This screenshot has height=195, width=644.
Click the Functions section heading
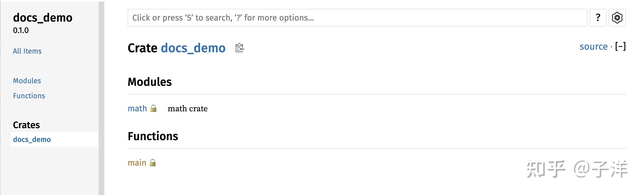pyautogui.click(x=153, y=136)
